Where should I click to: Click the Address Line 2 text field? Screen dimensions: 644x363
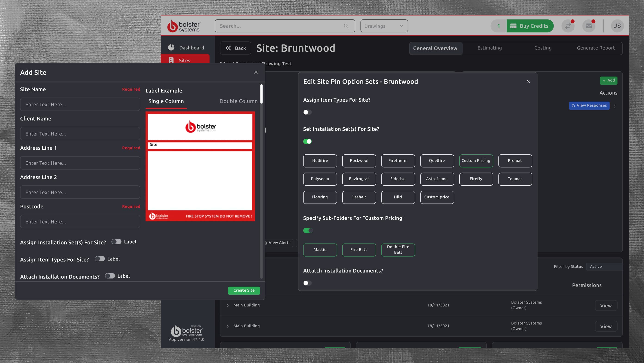80,192
